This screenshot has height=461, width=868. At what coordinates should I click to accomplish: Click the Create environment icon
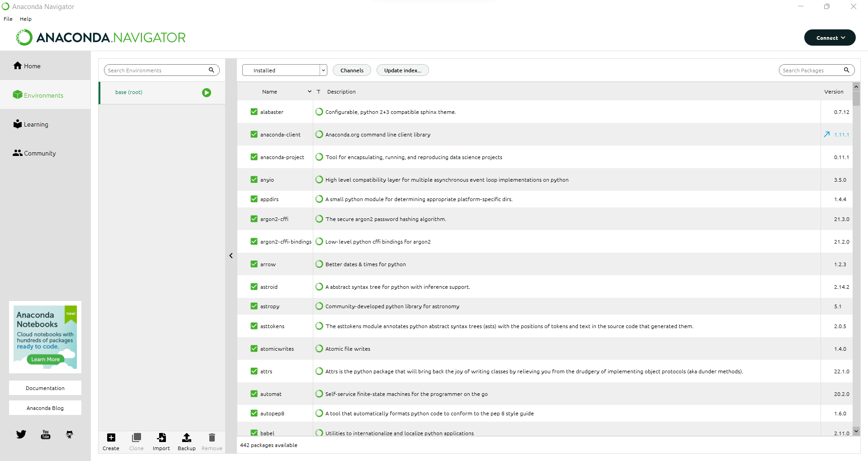click(111, 437)
